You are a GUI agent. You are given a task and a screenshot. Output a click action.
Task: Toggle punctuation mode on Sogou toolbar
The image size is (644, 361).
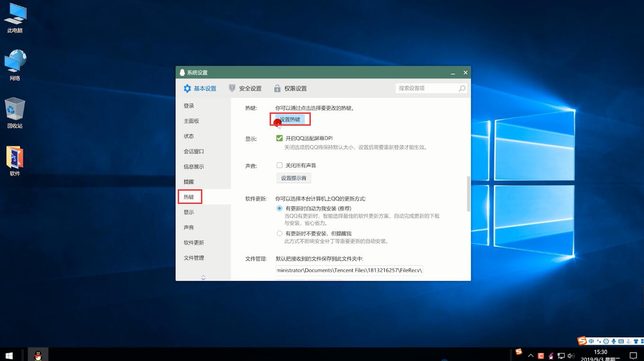coord(599,341)
